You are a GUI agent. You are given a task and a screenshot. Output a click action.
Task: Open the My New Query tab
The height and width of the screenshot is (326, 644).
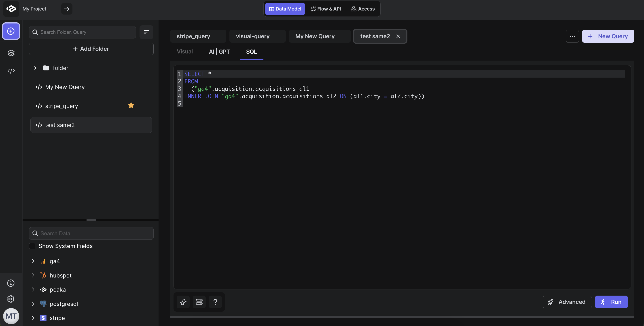click(x=320, y=36)
